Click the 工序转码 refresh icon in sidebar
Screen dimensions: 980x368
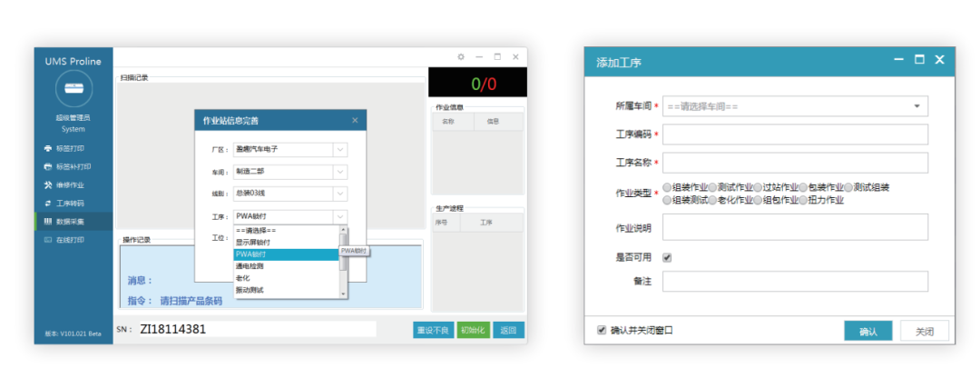pos(48,204)
